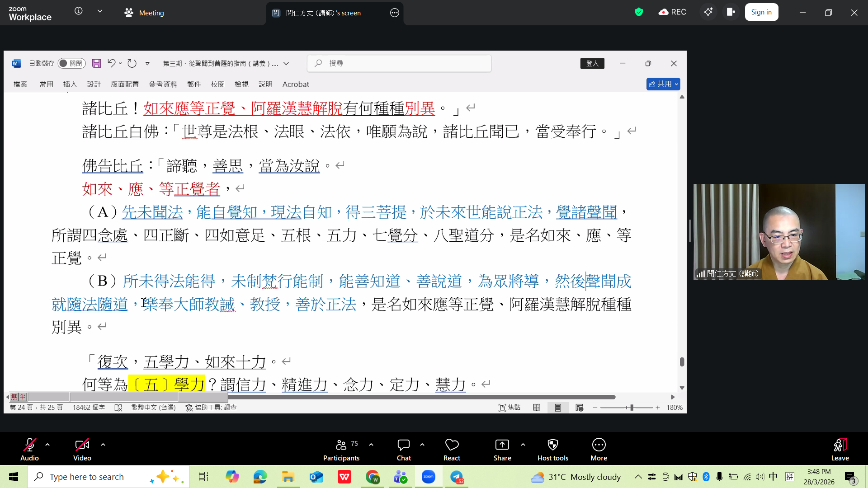Toggle Word AutoSave switch
Viewport: 868px width, 488px height.
coord(71,64)
